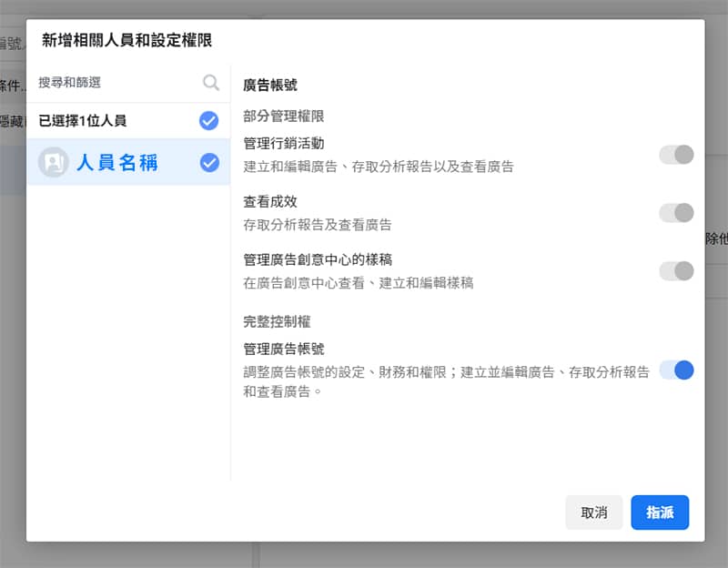The width and height of the screenshot is (728, 568).
Task: Click the blue checkmark next to 已選擇1位人員
Action: [208, 120]
